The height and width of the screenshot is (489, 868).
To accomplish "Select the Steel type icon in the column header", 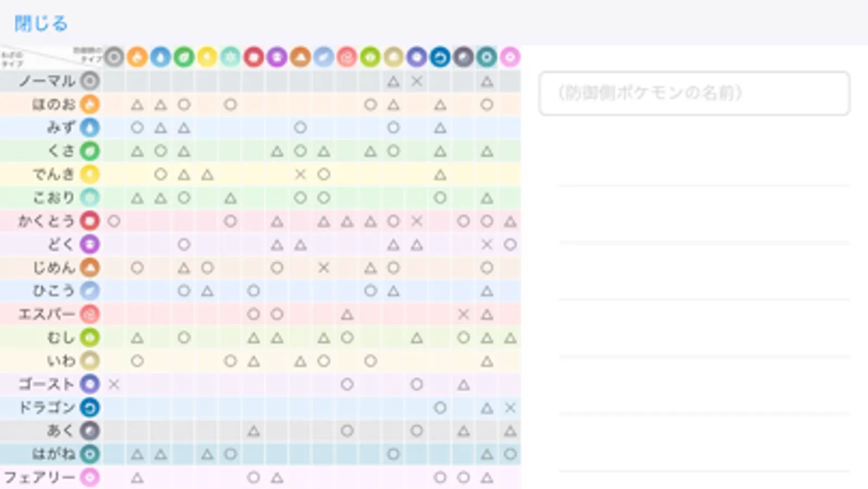I will click(x=487, y=57).
